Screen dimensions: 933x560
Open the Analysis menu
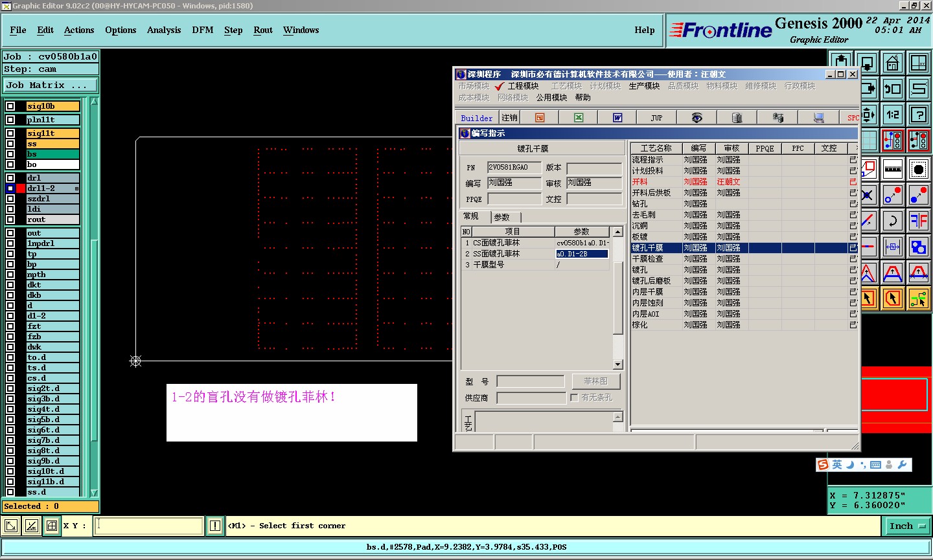pyautogui.click(x=164, y=30)
